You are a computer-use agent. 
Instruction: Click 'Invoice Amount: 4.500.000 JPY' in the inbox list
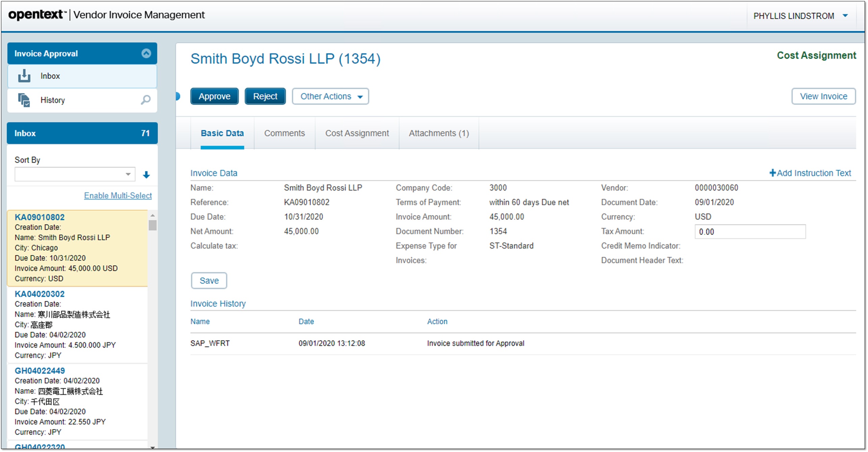(65, 345)
